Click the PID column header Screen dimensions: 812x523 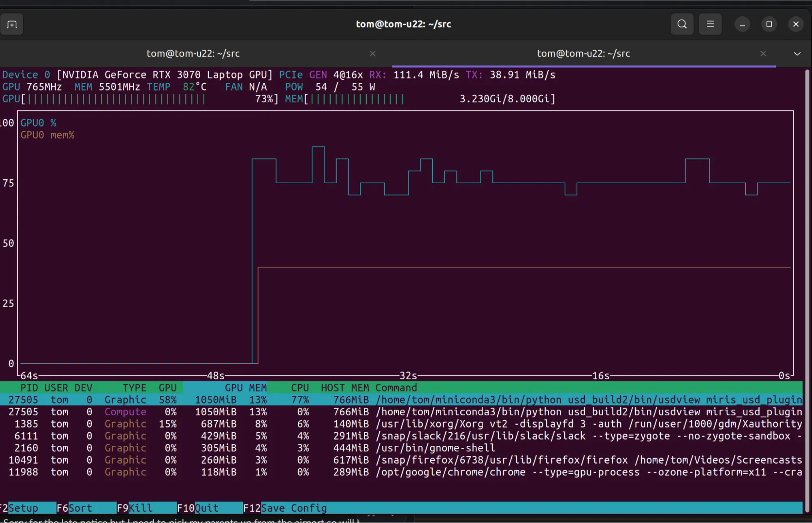coord(29,388)
